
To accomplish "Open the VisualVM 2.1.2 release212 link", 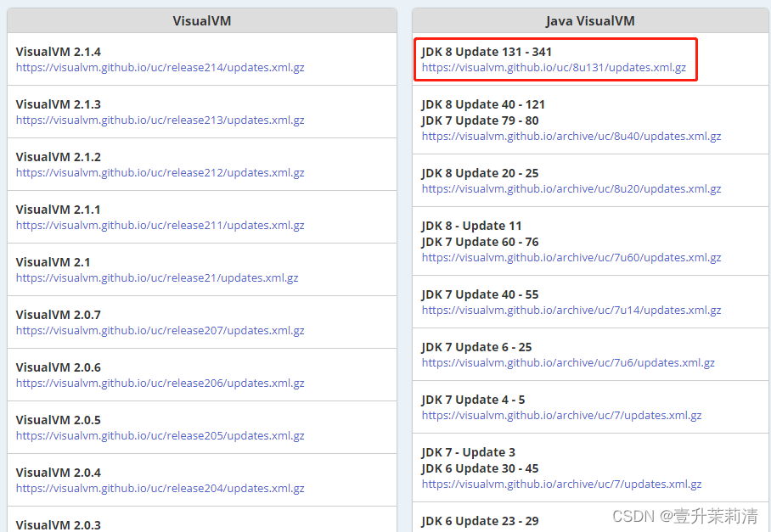I will coord(160,172).
